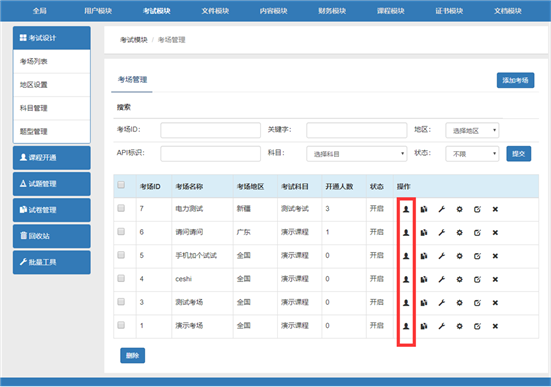Open the 地区 region dropdown
This screenshot has height=387, width=551.
click(x=472, y=130)
